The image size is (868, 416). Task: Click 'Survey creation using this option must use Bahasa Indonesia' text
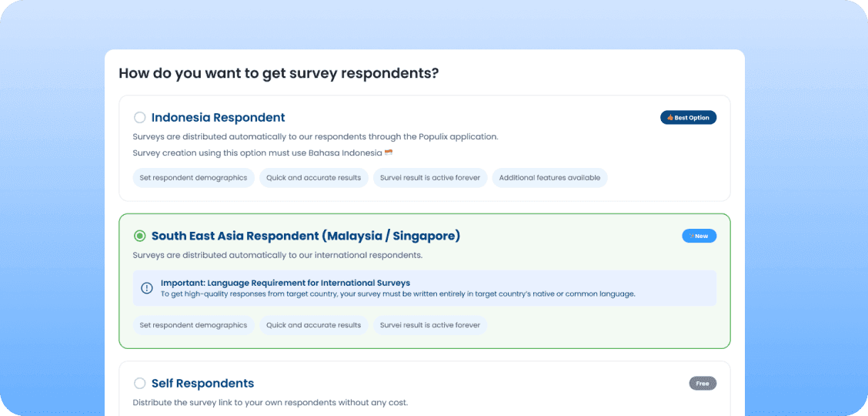click(x=258, y=153)
